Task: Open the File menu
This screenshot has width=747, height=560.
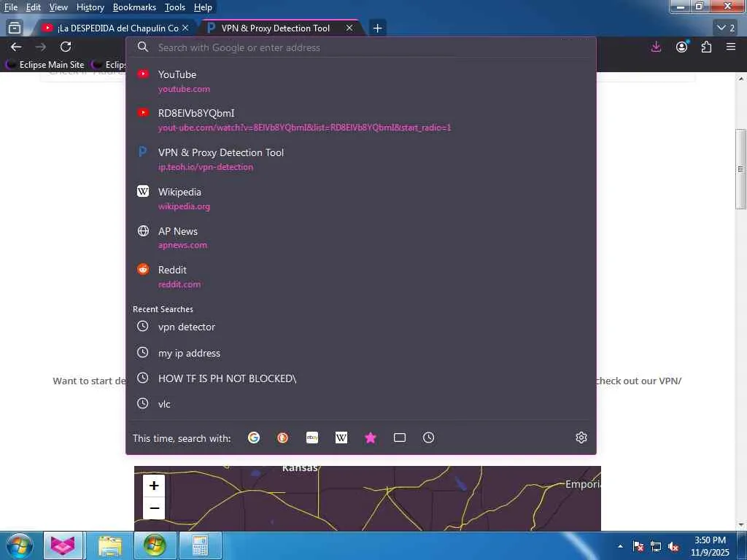Action: click(x=10, y=7)
